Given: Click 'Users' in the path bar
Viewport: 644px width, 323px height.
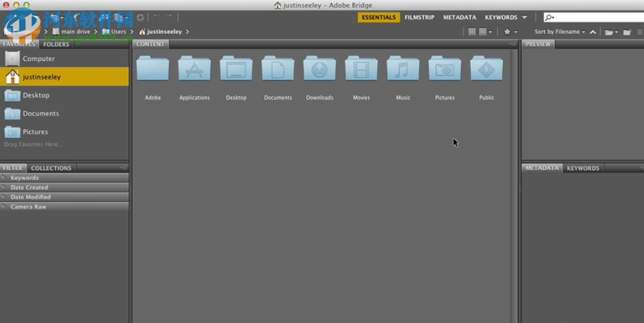Looking at the screenshot, I should coord(118,32).
